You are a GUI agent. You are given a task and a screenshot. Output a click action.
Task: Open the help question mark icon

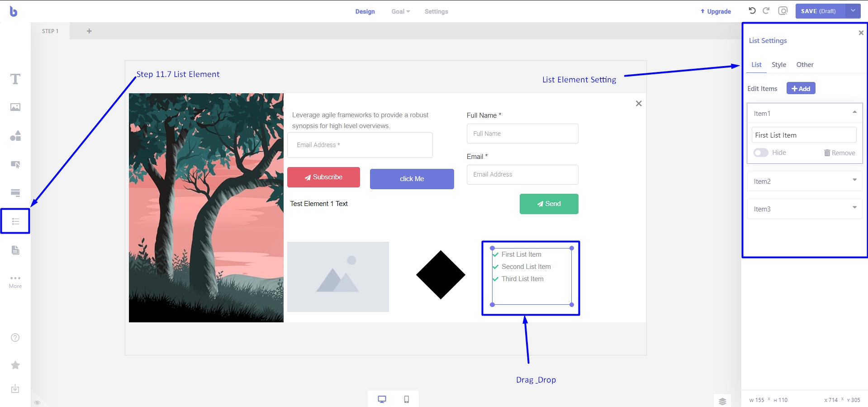coord(15,338)
